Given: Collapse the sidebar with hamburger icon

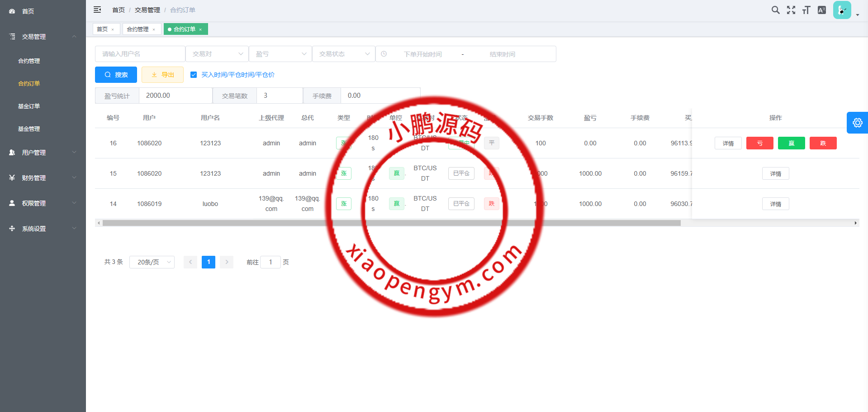Looking at the screenshot, I should point(97,10).
